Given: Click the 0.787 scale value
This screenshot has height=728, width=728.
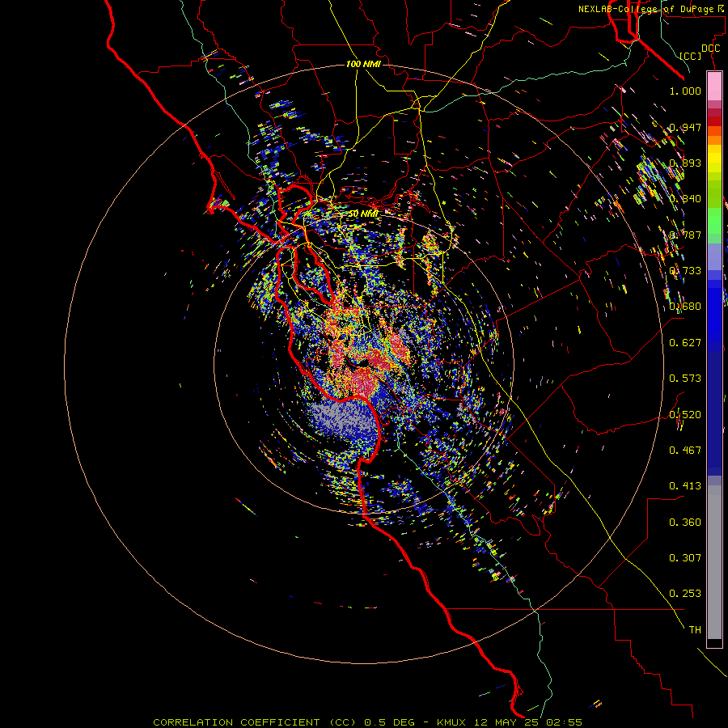Looking at the screenshot, I should pyautogui.click(x=685, y=235).
